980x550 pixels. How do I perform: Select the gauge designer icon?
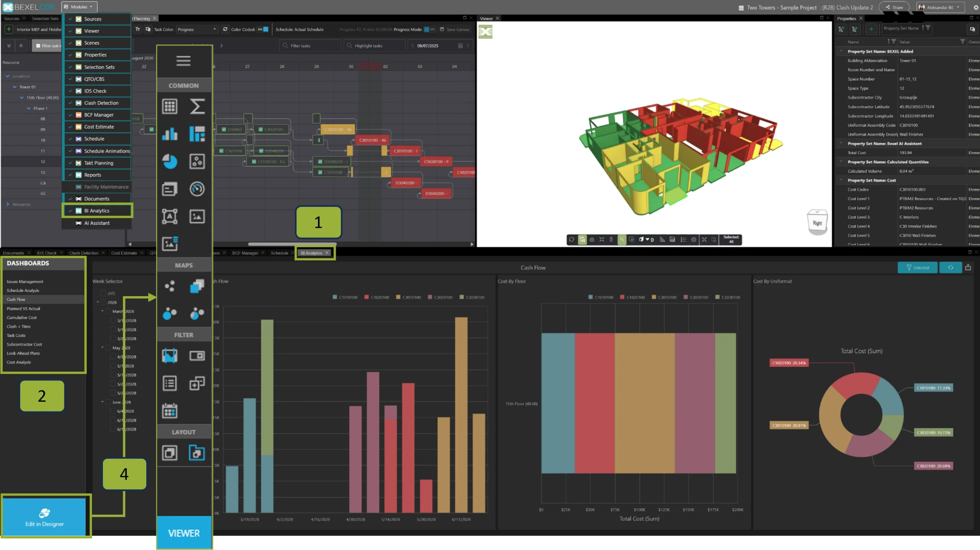[197, 189]
